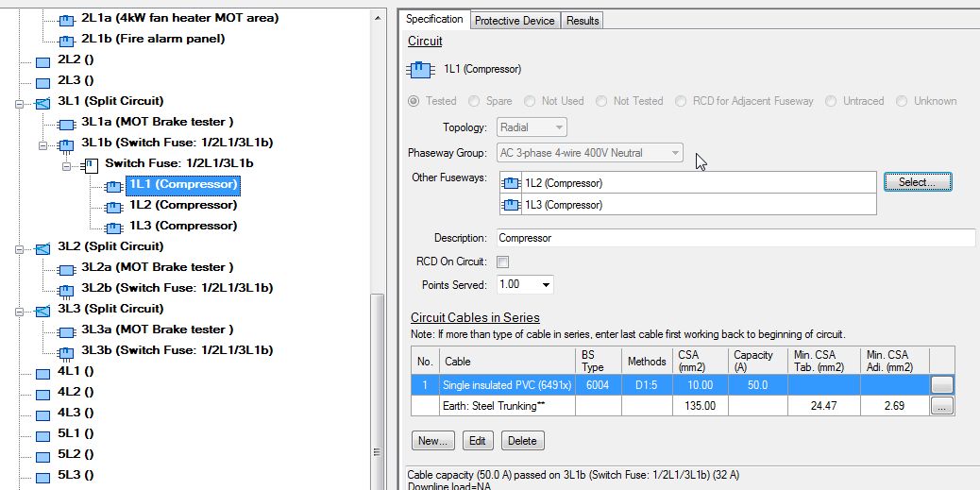Collapse the 3L1b Switch Fuse node
The height and width of the screenshot is (490, 980).
[43, 145]
